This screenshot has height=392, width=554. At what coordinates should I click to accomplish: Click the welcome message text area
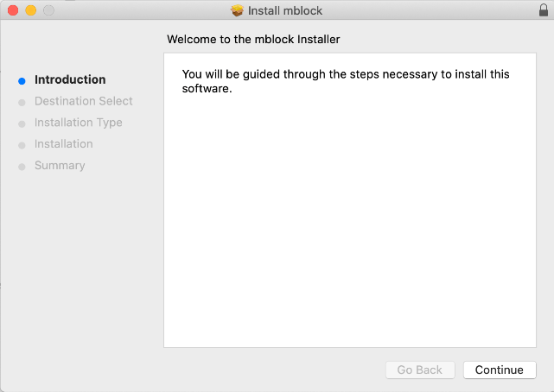pyautogui.click(x=346, y=81)
